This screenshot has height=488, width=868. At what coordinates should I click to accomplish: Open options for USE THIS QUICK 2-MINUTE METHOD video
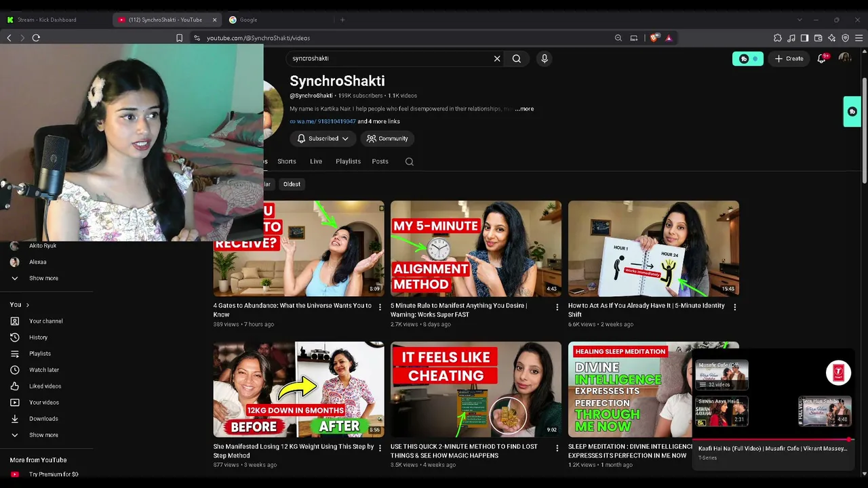coord(557,449)
